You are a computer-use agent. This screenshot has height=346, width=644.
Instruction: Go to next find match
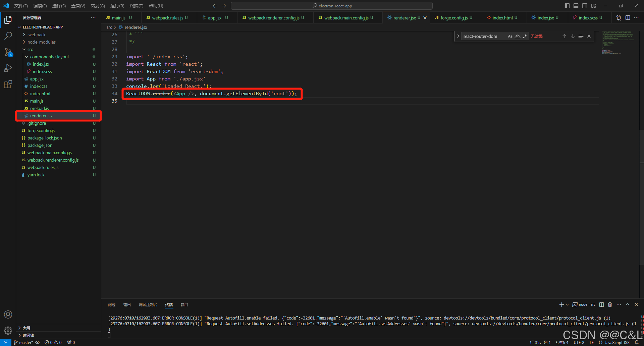573,36
